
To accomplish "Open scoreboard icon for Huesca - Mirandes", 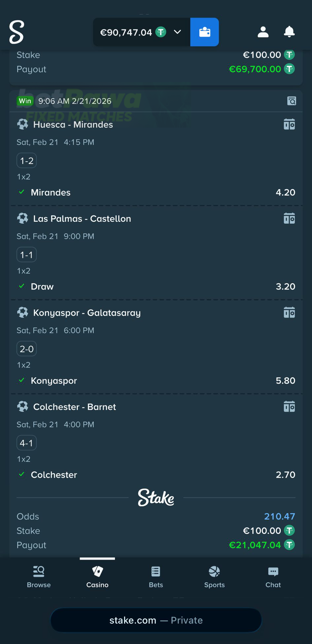I will pyautogui.click(x=289, y=125).
